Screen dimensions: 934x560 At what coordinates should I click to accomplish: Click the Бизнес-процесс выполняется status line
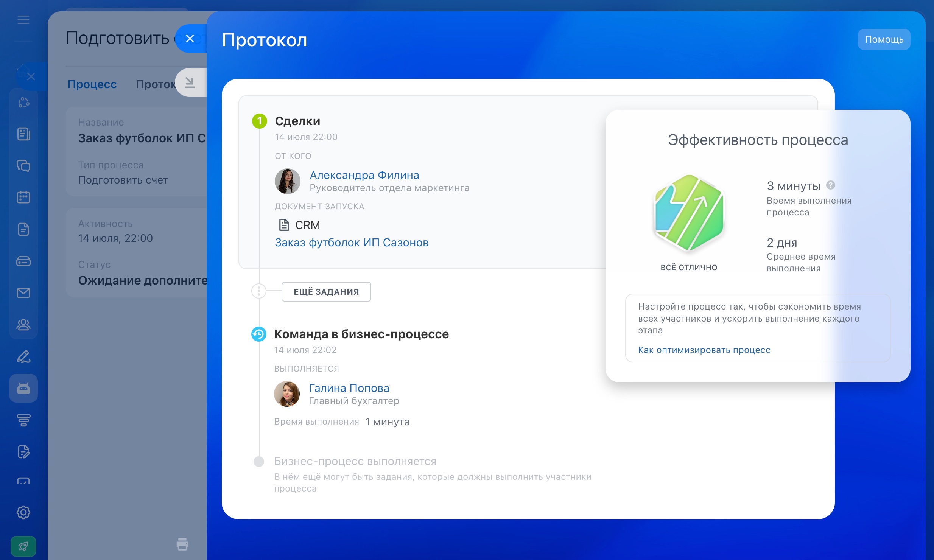355,461
